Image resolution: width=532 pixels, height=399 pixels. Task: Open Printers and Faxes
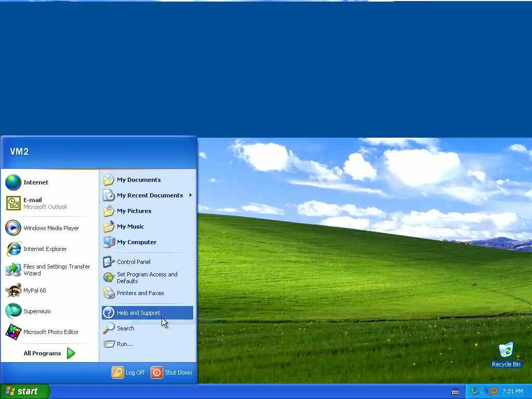pyautogui.click(x=148, y=293)
